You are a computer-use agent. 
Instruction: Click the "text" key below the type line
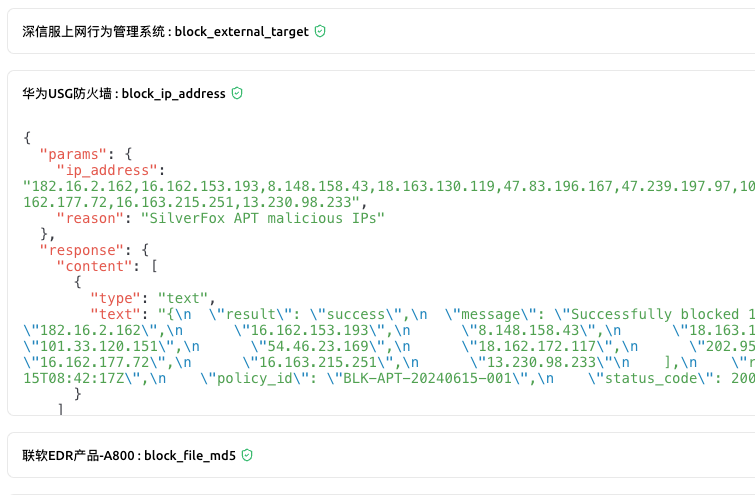[115, 314]
